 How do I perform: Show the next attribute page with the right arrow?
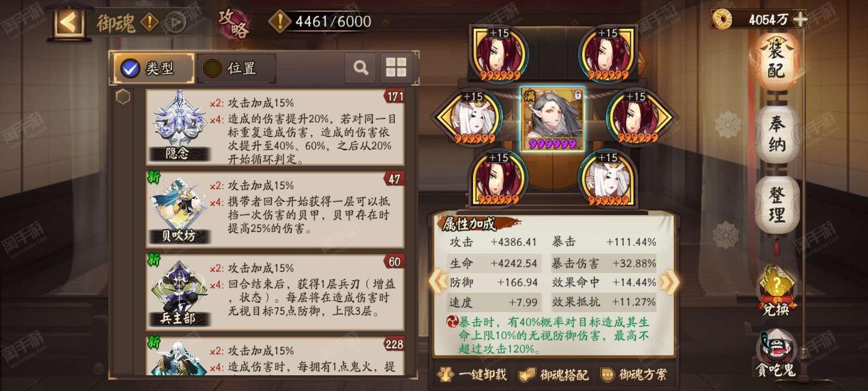click(x=668, y=282)
